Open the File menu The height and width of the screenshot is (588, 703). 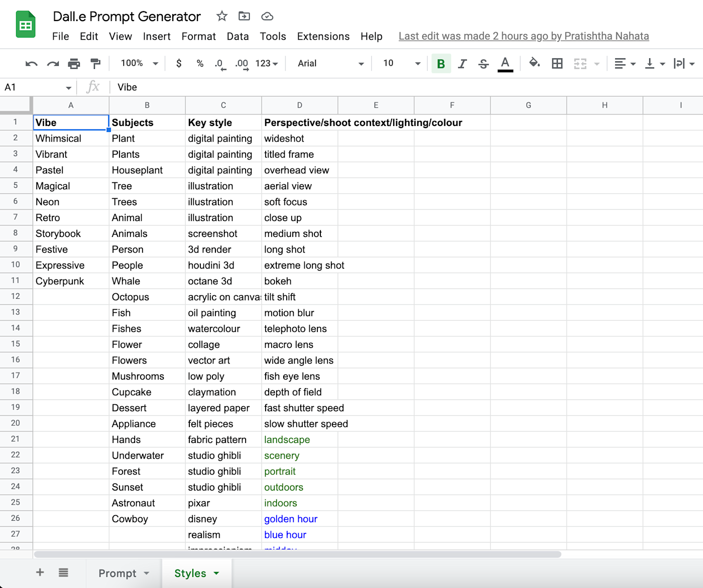[x=60, y=36]
